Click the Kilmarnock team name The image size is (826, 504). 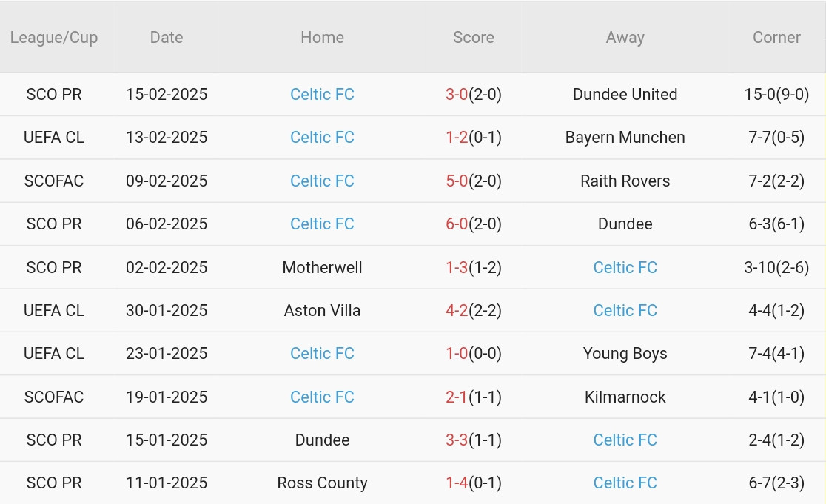[x=625, y=397]
